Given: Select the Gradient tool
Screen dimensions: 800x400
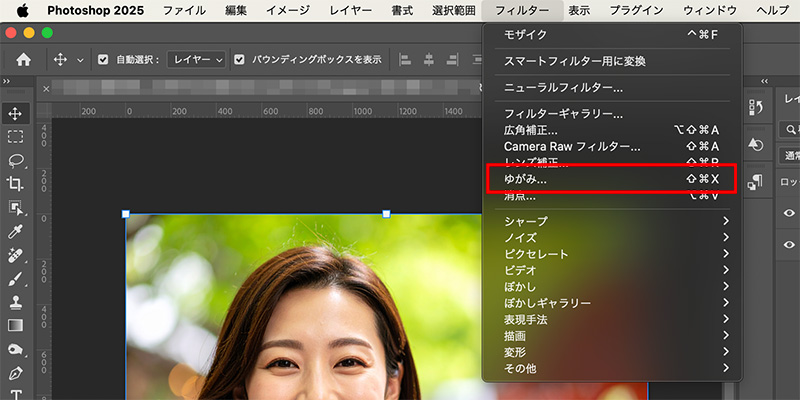Looking at the screenshot, I should [15, 326].
